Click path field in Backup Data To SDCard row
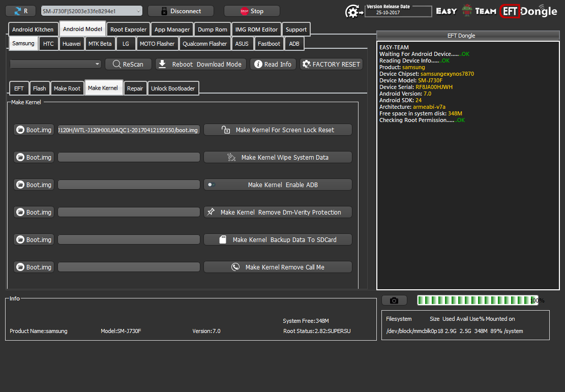This screenshot has width=565, height=392. click(x=129, y=239)
